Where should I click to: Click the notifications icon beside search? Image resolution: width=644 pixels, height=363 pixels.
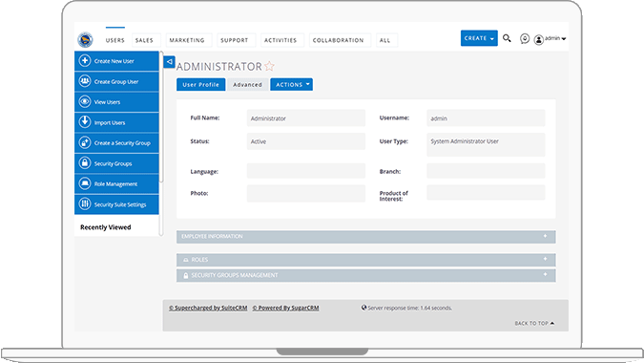[x=525, y=38]
